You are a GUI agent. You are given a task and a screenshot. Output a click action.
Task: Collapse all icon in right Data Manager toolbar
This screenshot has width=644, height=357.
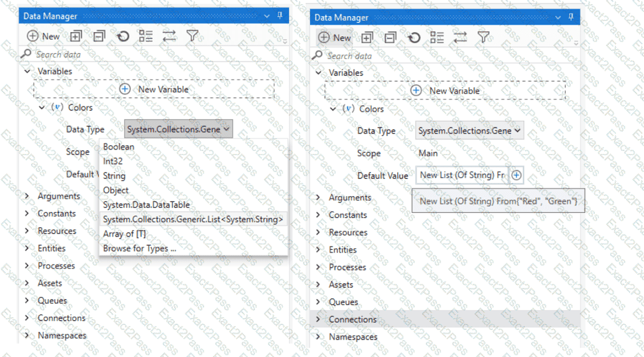click(390, 38)
